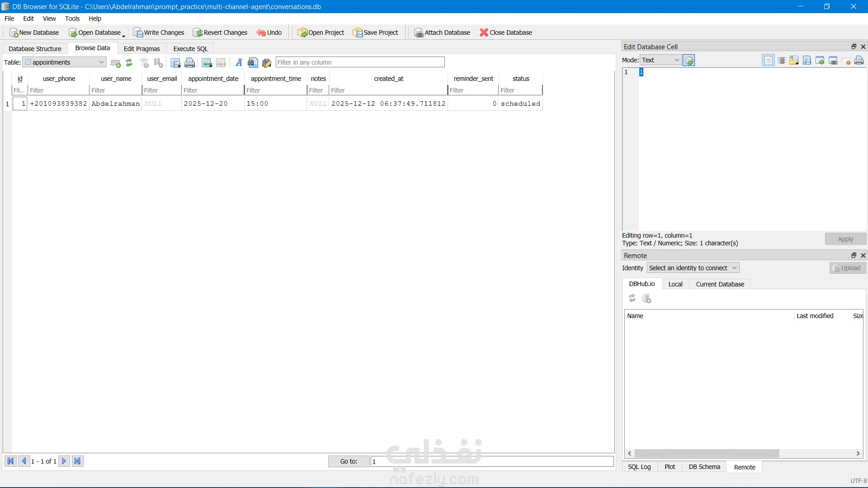The width and height of the screenshot is (868, 488).
Task: Clear all filters icon
Action: (144, 63)
